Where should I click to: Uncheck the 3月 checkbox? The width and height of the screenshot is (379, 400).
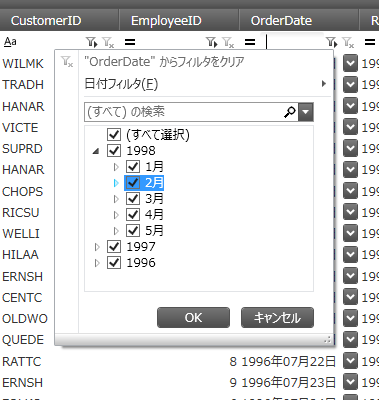click(x=133, y=199)
